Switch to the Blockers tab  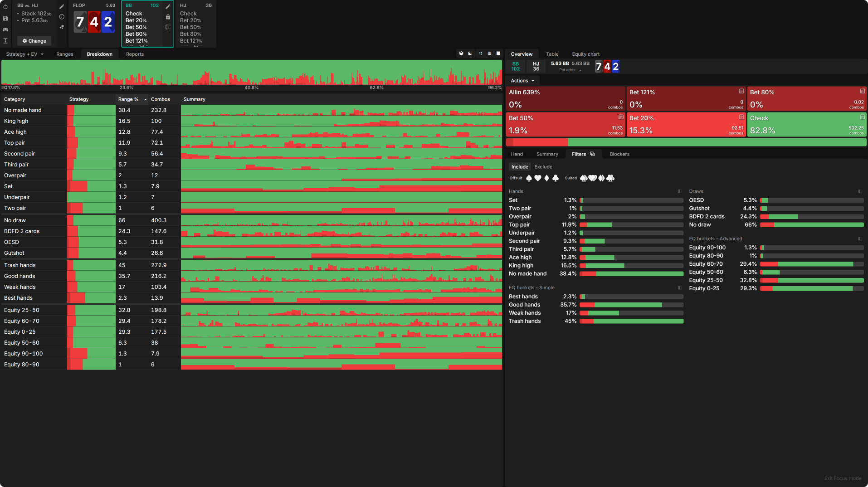tap(619, 154)
